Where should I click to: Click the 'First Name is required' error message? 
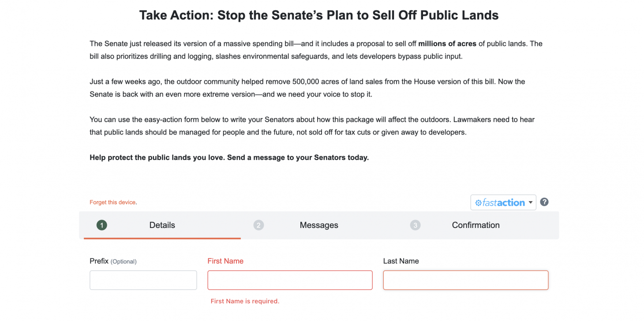click(x=245, y=301)
